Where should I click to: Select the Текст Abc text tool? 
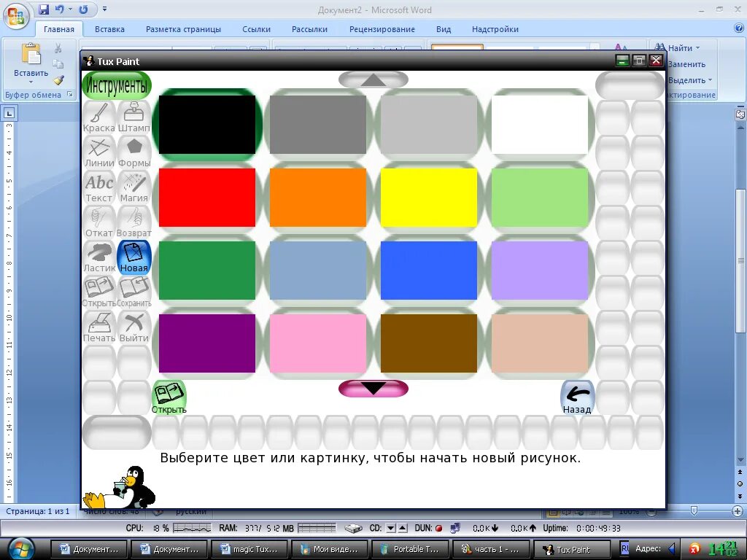pyautogui.click(x=99, y=187)
